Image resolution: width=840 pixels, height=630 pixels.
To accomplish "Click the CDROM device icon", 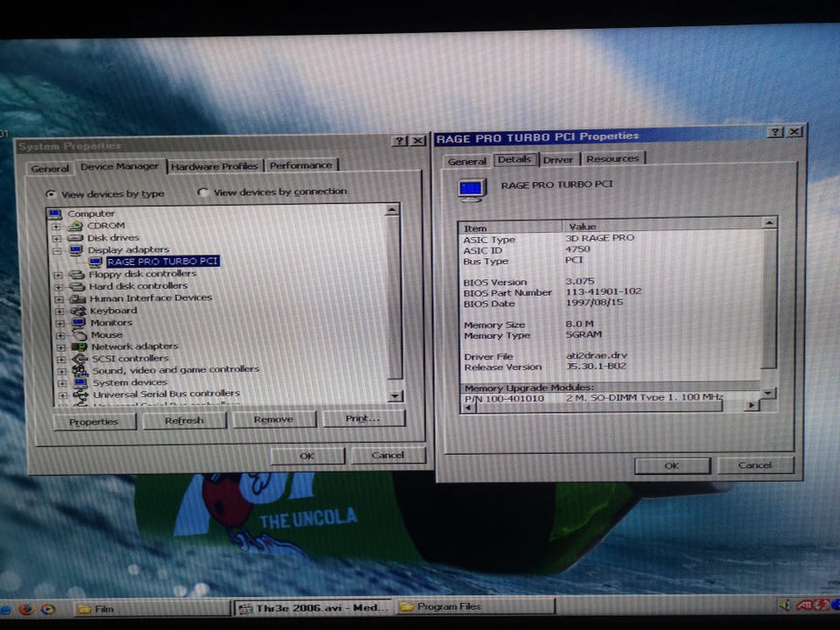I will [75, 226].
